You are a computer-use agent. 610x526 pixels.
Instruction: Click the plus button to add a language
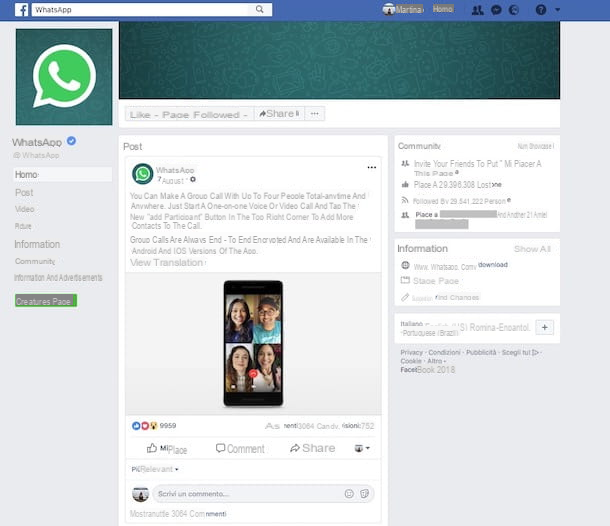(544, 328)
